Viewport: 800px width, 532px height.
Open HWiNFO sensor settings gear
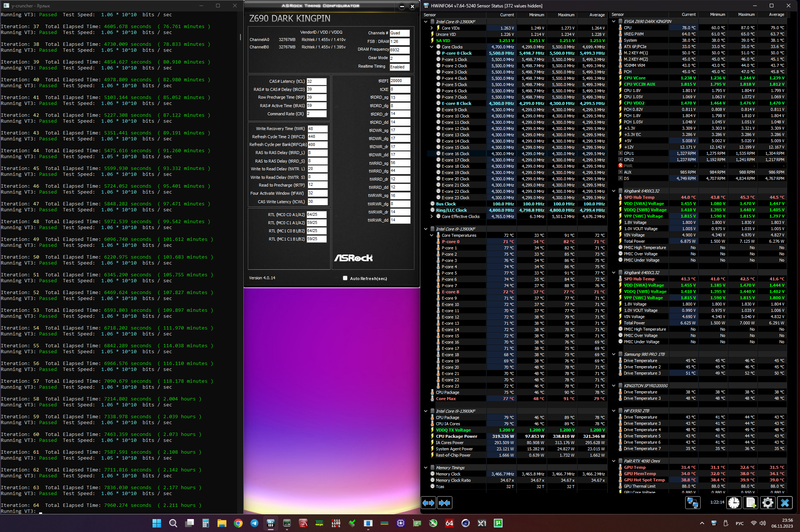(x=767, y=503)
